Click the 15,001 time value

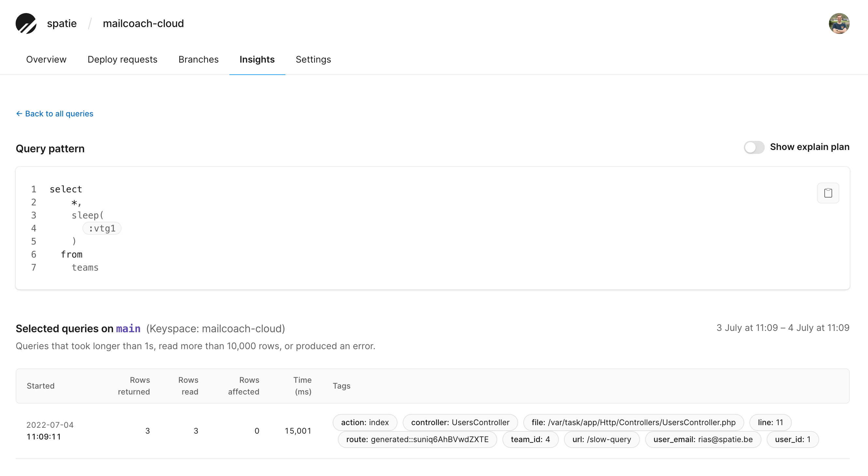point(298,431)
